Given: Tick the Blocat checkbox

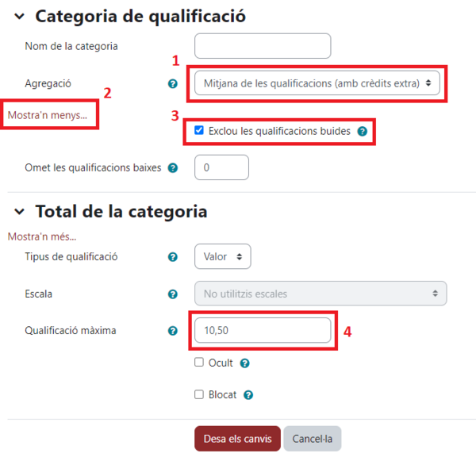Looking at the screenshot, I should [199, 394].
